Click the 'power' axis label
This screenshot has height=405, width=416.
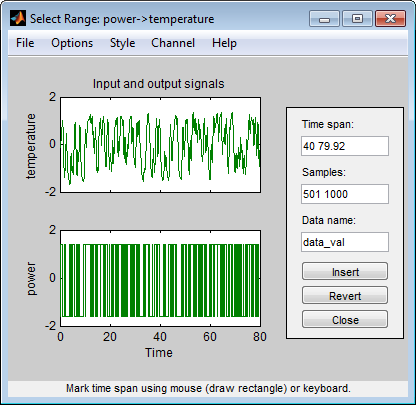[x=31, y=279]
